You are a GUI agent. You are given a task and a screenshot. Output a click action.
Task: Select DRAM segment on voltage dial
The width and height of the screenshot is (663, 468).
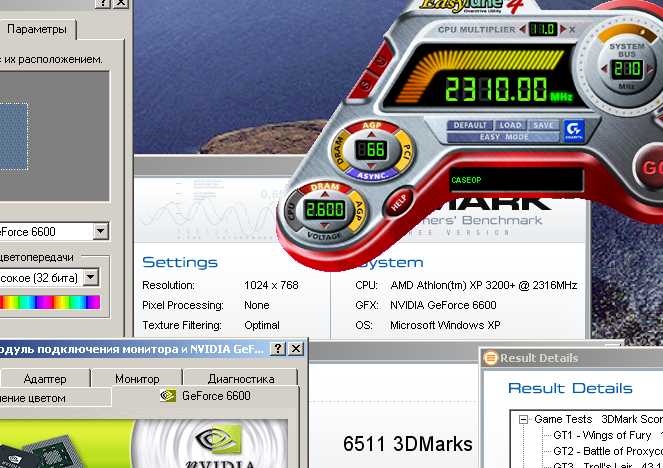point(323,187)
